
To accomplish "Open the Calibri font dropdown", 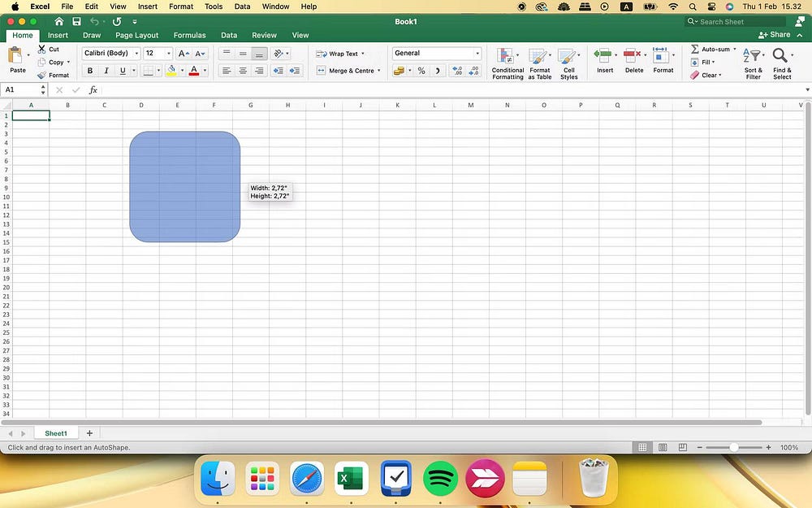I will click(x=135, y=53).
